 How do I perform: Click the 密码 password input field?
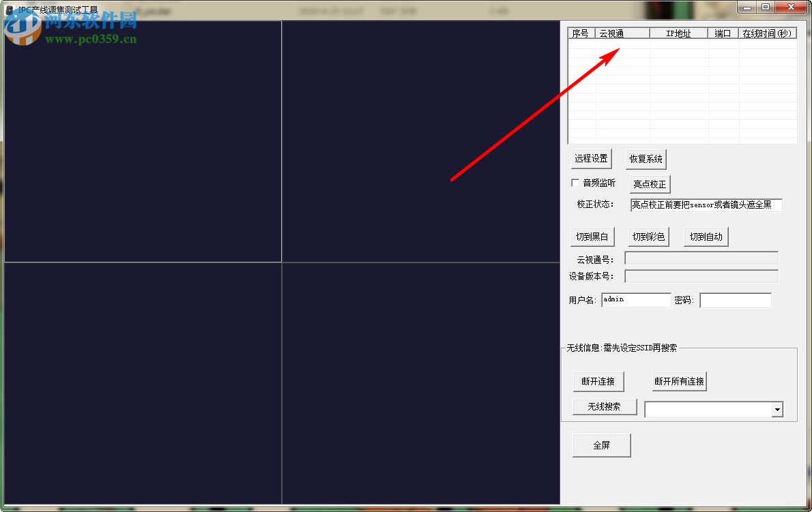[x=736, y=300]
